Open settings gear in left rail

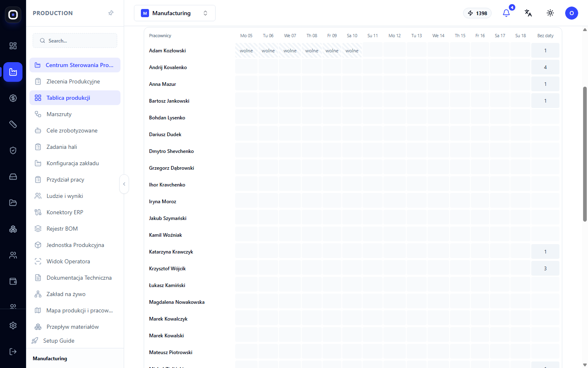(13, 325)
